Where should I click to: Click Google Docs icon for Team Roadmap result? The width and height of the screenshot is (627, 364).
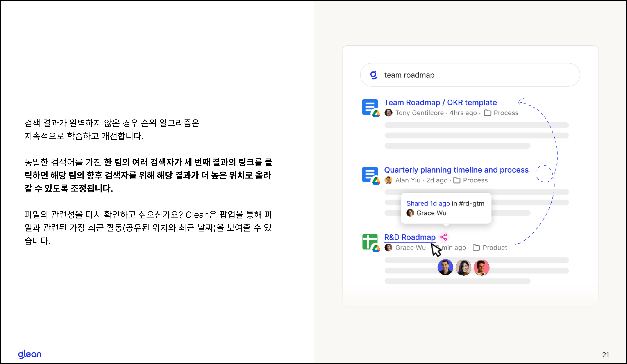(371, 108)
